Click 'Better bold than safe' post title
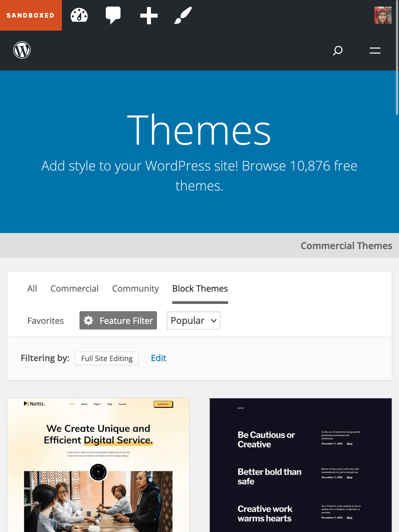 click(270, 476)
